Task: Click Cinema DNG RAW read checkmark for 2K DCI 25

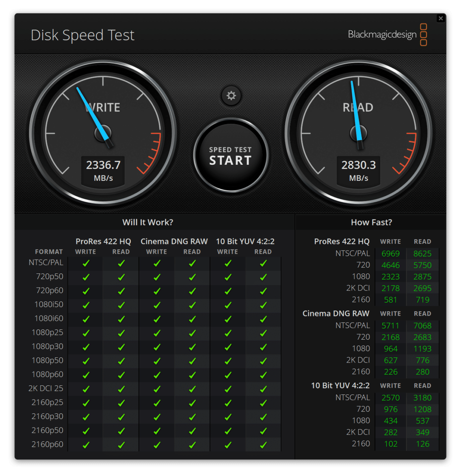Action: [x=192, y=389]
